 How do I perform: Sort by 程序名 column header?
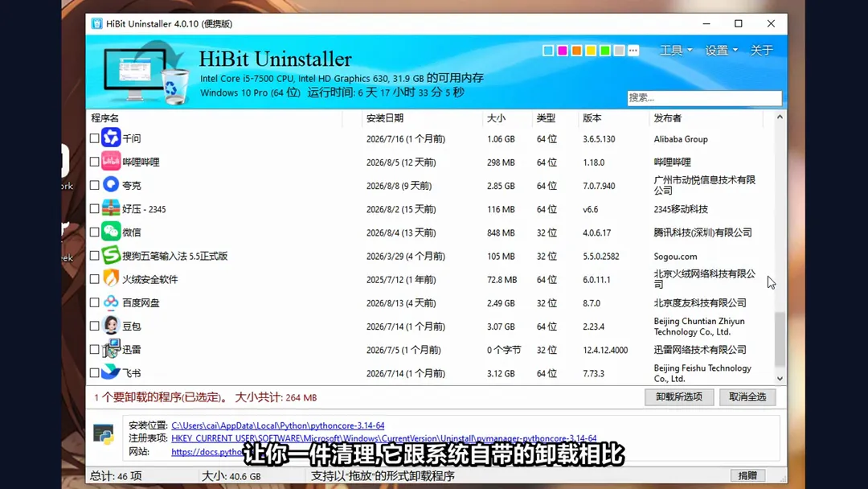[x=215, y=118]
